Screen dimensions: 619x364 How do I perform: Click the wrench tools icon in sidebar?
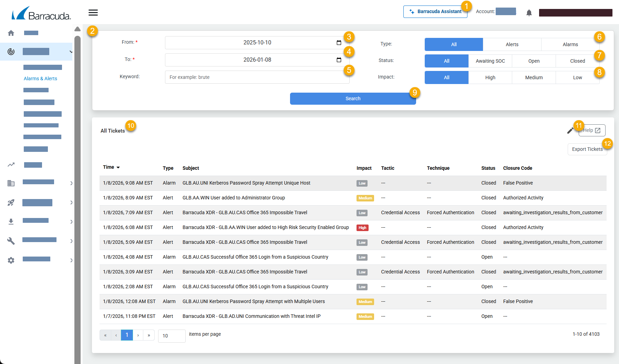point(11,241)
